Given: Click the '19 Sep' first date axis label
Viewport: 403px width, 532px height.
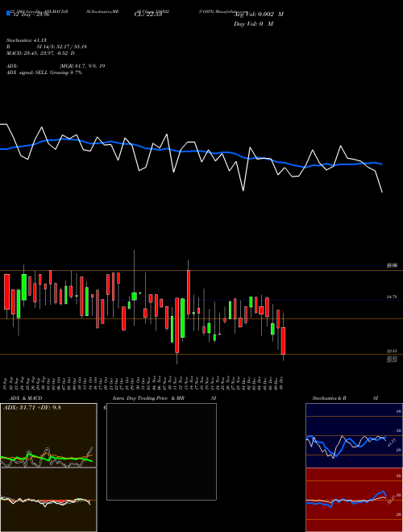Looking at the screenshot, I should coord(6,383).
